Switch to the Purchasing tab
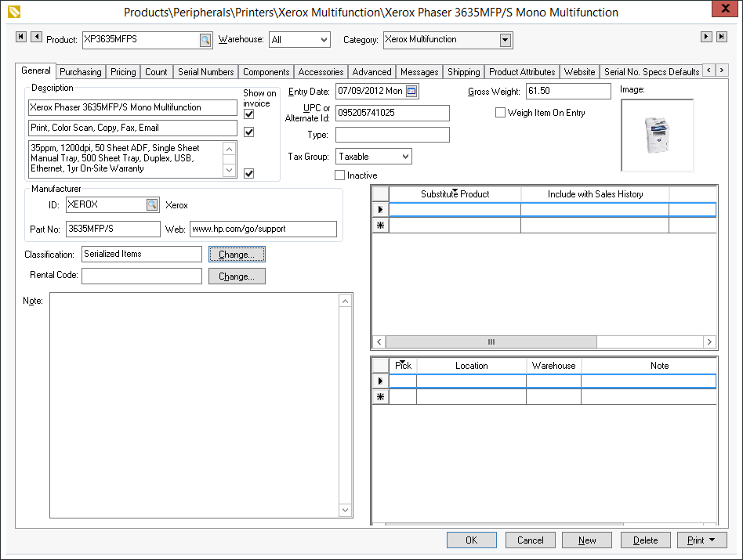The image size is (743, 560). click(81, 72)
